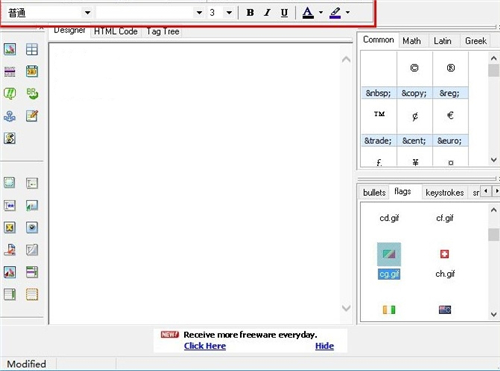
Task: Follow the Click Here link
Action: point(205,346)
